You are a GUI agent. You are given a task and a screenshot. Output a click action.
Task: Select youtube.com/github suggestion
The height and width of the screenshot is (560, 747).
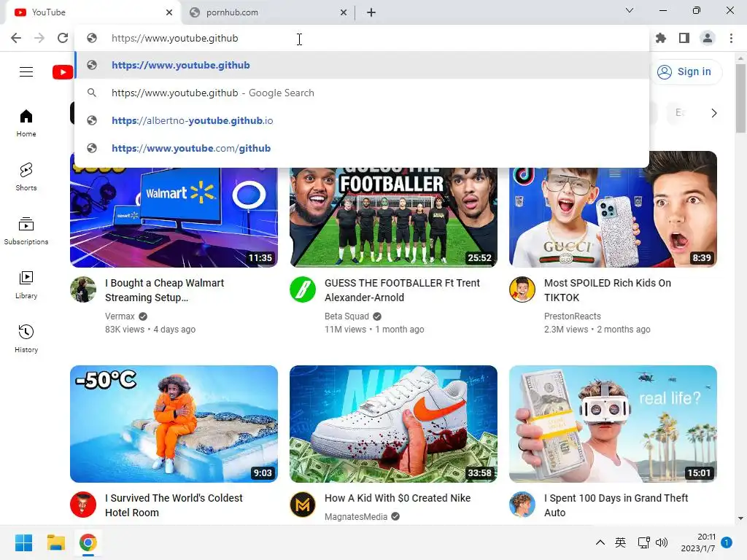tap(362, 148)
